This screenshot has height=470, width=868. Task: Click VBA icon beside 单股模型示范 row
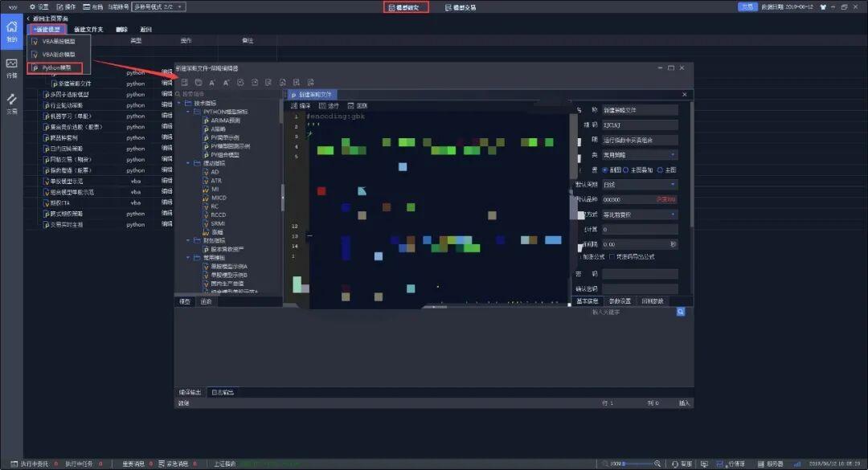[x=47, y=181]
